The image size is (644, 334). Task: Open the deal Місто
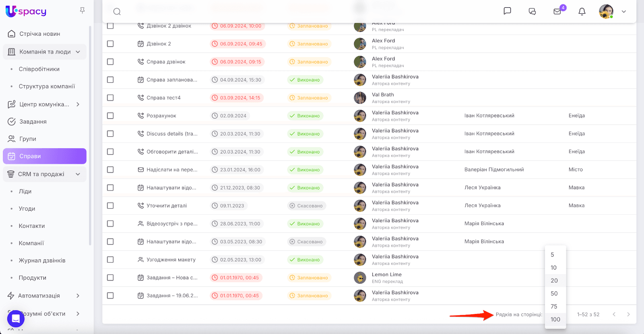(x=576, y=170)
